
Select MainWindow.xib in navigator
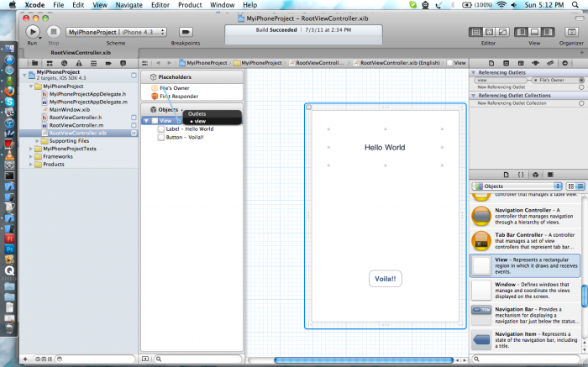(x=70, y=110)
